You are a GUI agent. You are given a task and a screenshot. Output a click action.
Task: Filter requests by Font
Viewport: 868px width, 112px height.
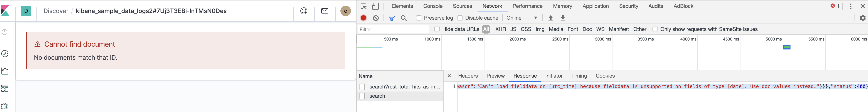572,29
